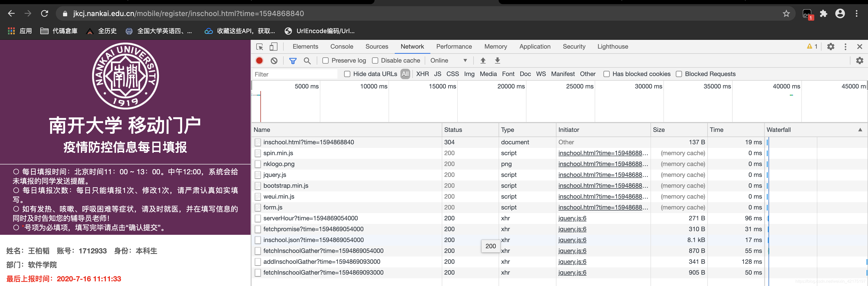Viewport: 868px width, 286px height.
Task: Tick the Hide data URLs checkbox
Action: tap(347, 74)
